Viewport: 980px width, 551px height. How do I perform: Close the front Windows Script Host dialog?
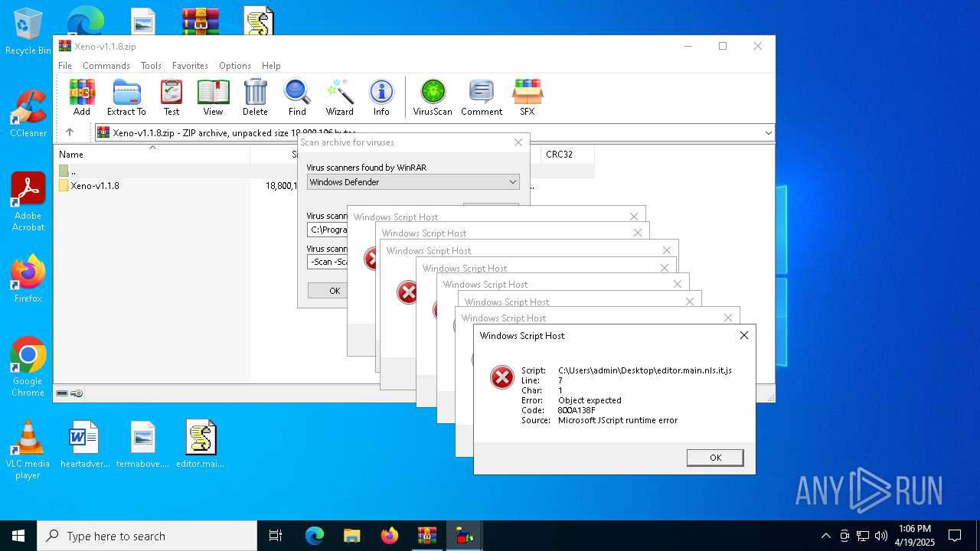743,335
